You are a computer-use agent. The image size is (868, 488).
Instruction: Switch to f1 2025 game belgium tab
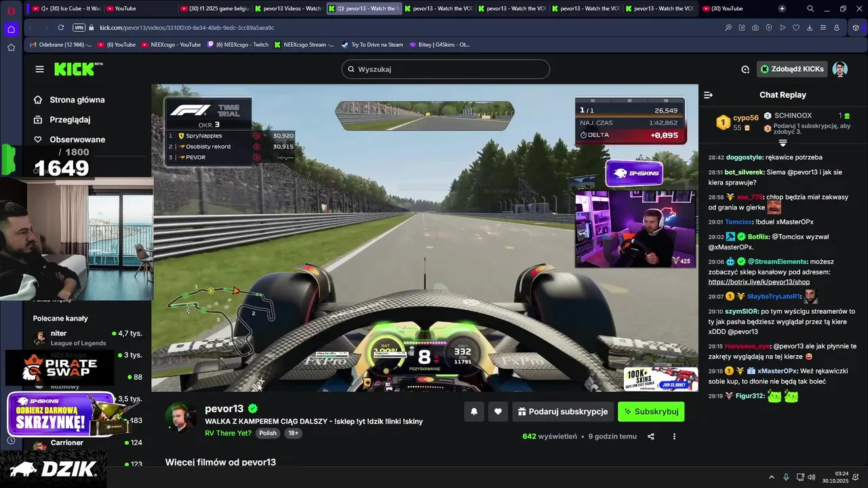coord(215,9)
